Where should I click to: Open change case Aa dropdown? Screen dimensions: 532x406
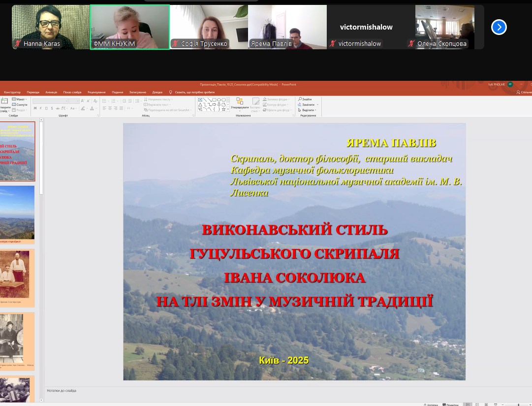[73, 108]
